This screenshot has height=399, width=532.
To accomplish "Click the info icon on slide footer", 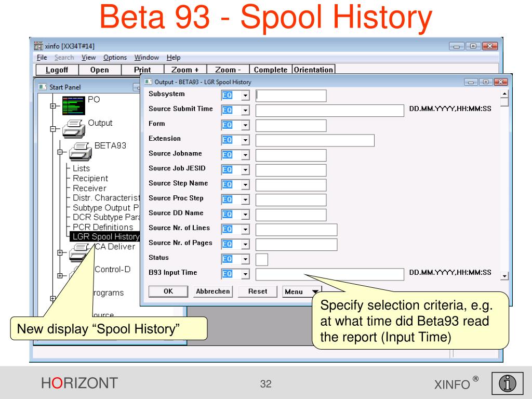I will 507,383.
